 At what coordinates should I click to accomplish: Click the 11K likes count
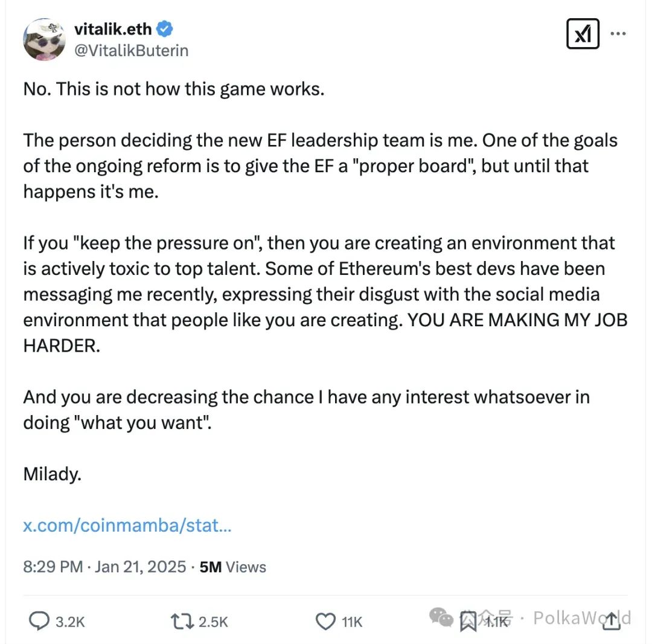tap(352, 622)
